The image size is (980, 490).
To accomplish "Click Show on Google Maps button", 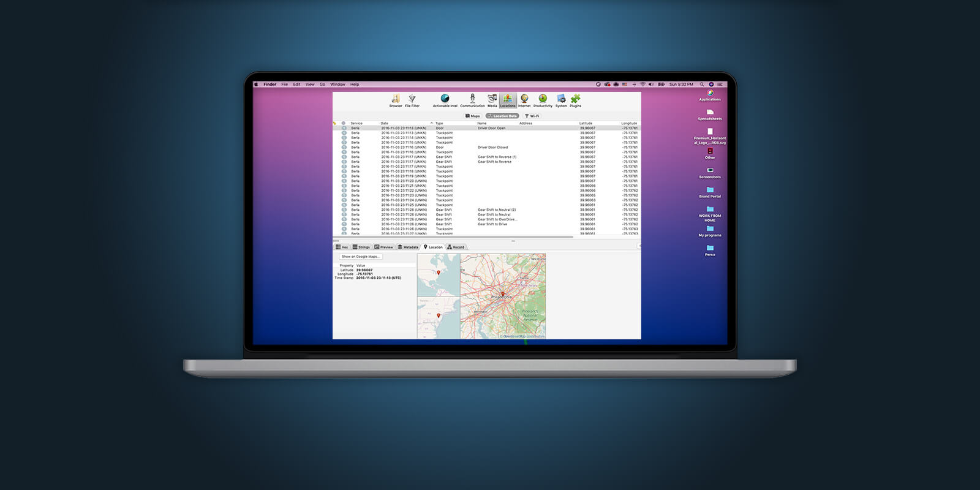I will tap(361, 257).
